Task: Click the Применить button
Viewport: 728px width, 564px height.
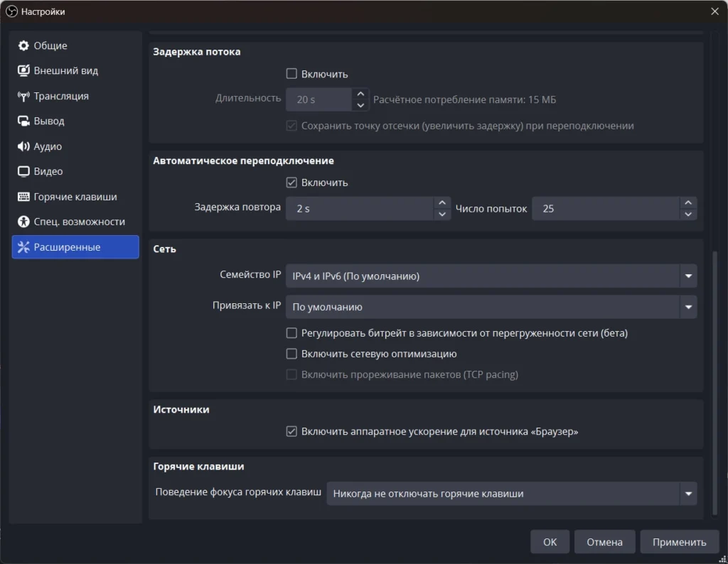Action: coord(679,542)
